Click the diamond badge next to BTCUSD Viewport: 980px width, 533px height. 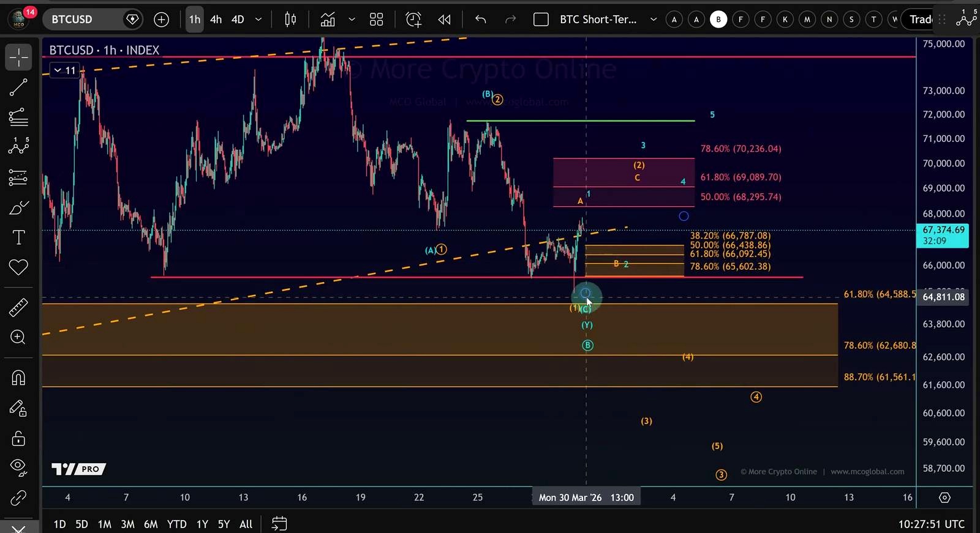[132, 20]
